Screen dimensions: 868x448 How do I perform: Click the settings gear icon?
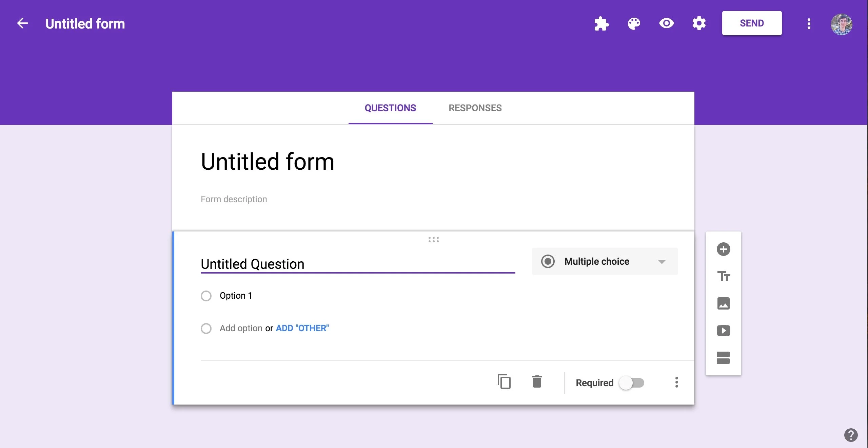point(698,23)
